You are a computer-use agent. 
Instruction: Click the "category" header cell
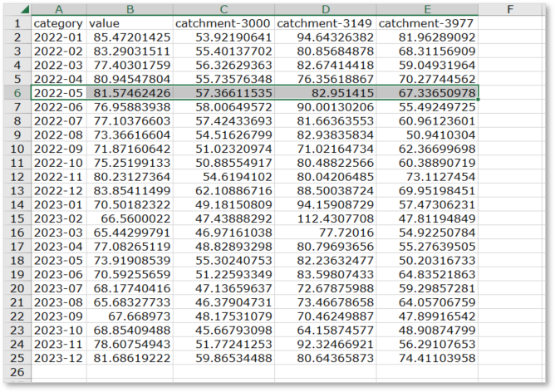tap(57, 24)
